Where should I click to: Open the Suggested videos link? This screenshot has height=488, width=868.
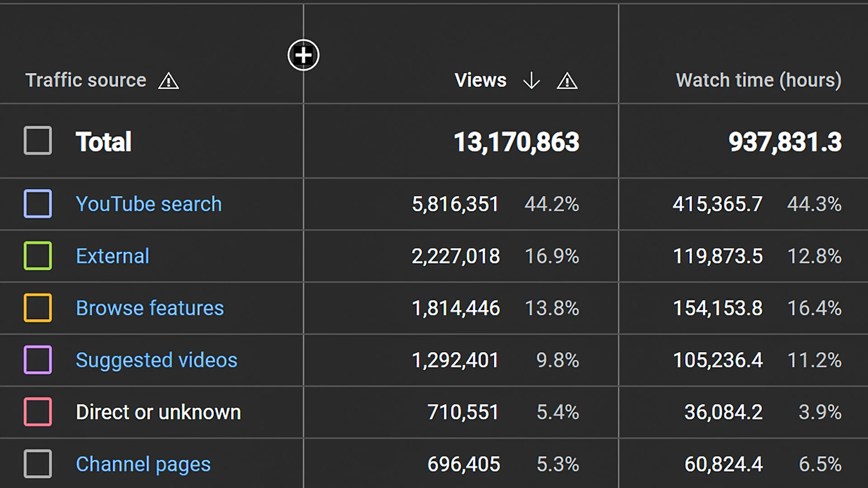pyautogui.click(x=156, y=360)
